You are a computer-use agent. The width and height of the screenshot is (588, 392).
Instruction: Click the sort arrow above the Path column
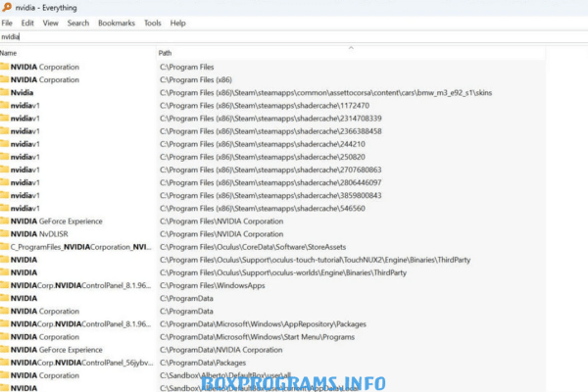point(351,48)
